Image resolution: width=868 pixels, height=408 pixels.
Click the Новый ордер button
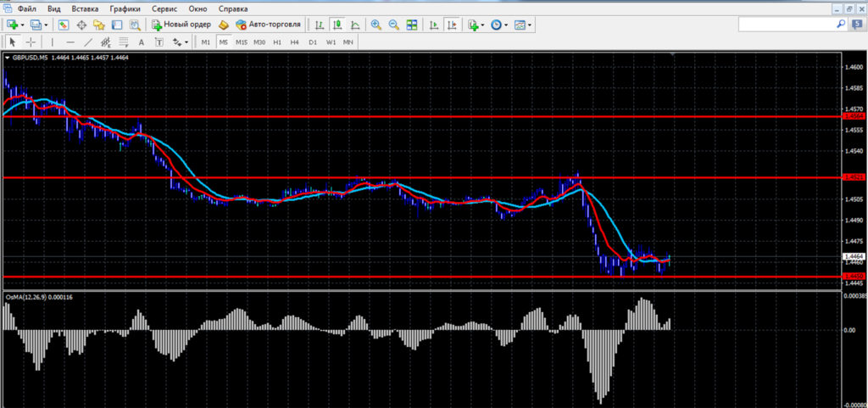pyautogui.click(x=181, y=25)
